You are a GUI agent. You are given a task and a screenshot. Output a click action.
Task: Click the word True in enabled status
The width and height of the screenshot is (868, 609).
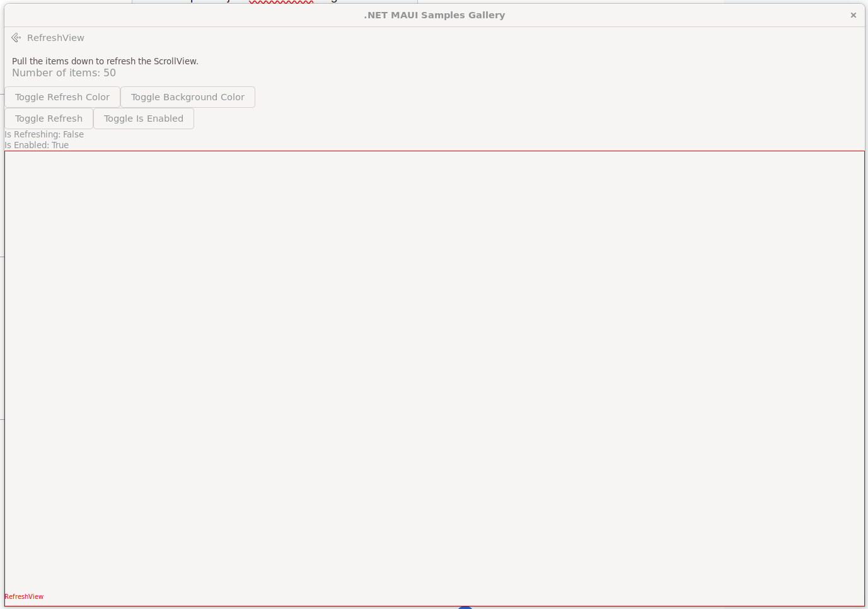coord(60,145)
